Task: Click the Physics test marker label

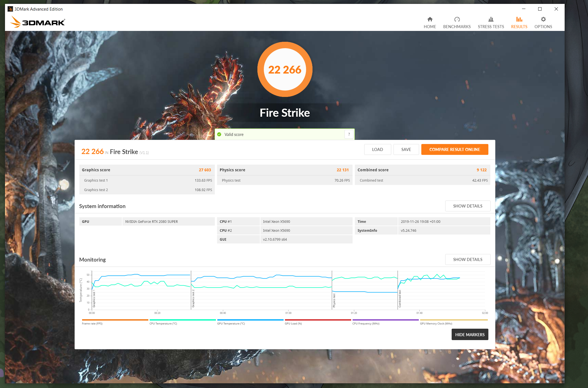Action: click(x=334, y=300)
